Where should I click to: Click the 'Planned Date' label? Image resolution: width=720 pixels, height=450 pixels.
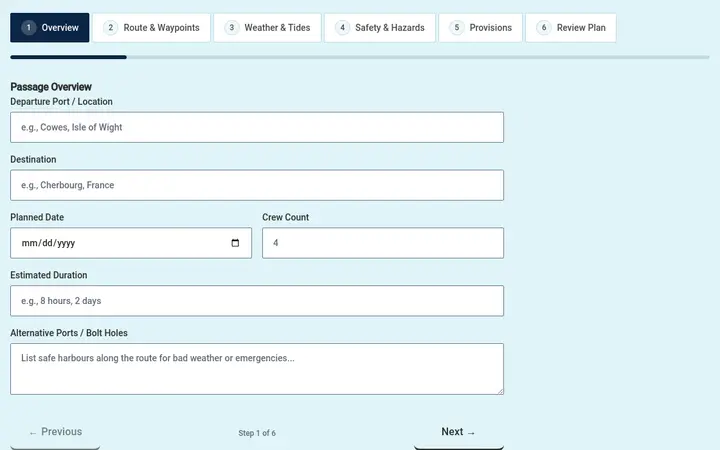37,217
